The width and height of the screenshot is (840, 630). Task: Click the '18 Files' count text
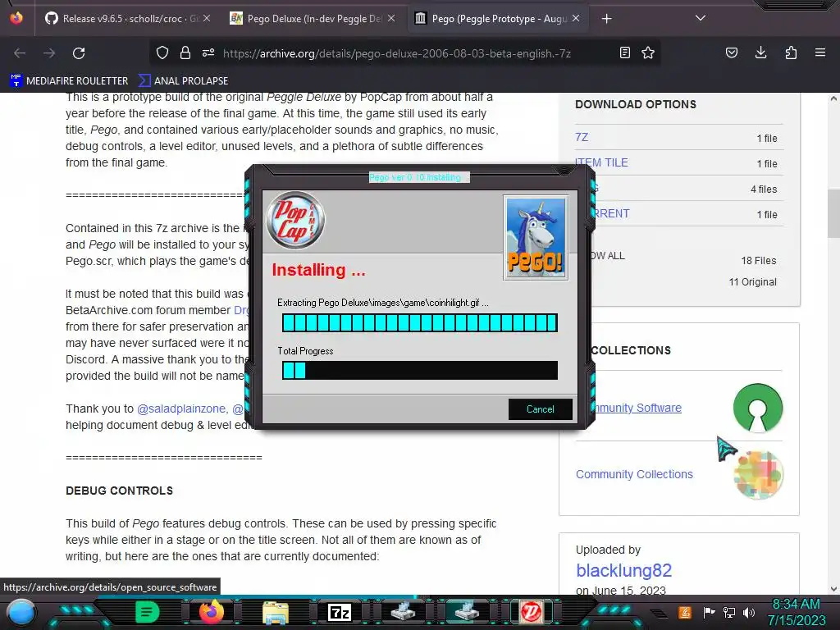click(x=759, y=261)
